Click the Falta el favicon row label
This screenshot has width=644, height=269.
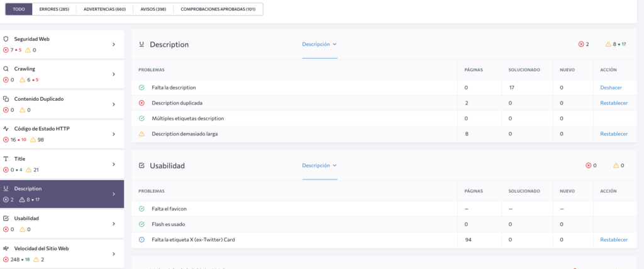pos(169,209)
